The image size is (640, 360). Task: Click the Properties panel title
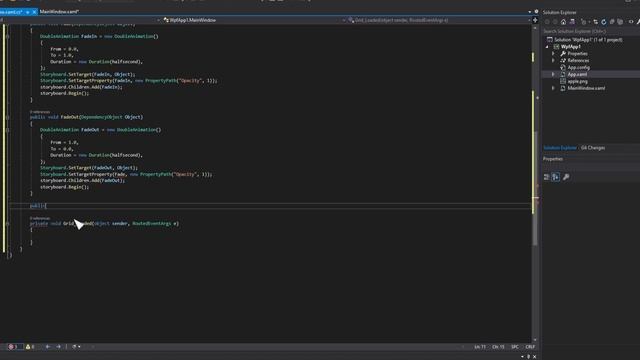(x=553, y=159)
